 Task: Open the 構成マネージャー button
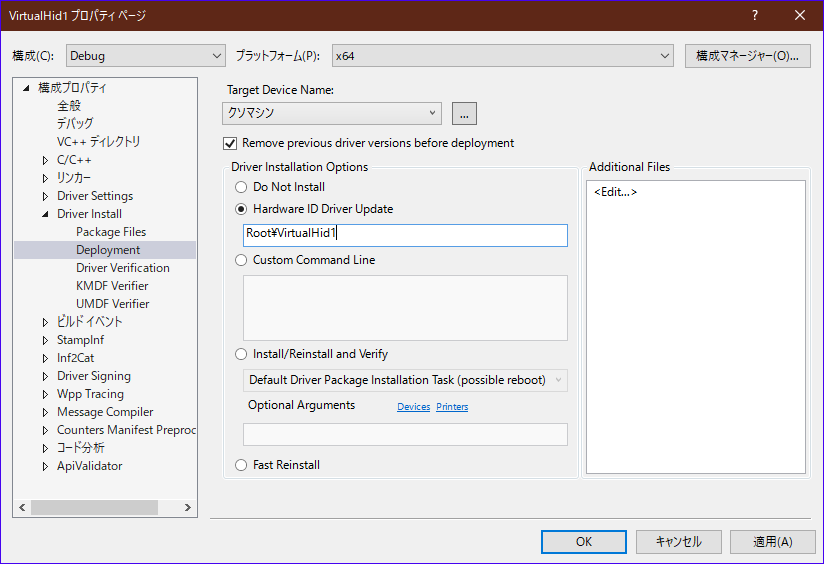(x=747, y=56)
